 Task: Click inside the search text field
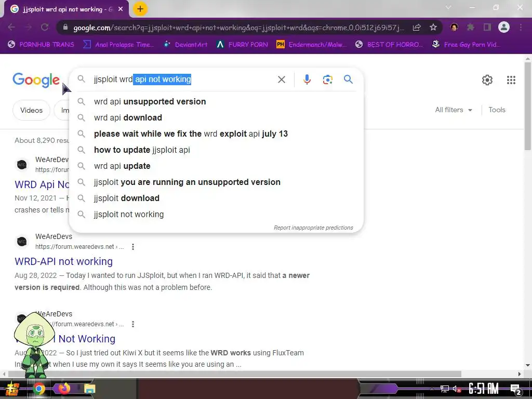pyautogui.click(x=183, y=79)
